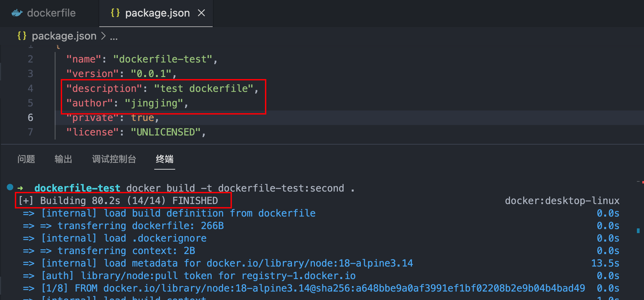This screenshot has width=644, height=300.
Task: Close the package.json editor tab
Action: click(202, 13)
